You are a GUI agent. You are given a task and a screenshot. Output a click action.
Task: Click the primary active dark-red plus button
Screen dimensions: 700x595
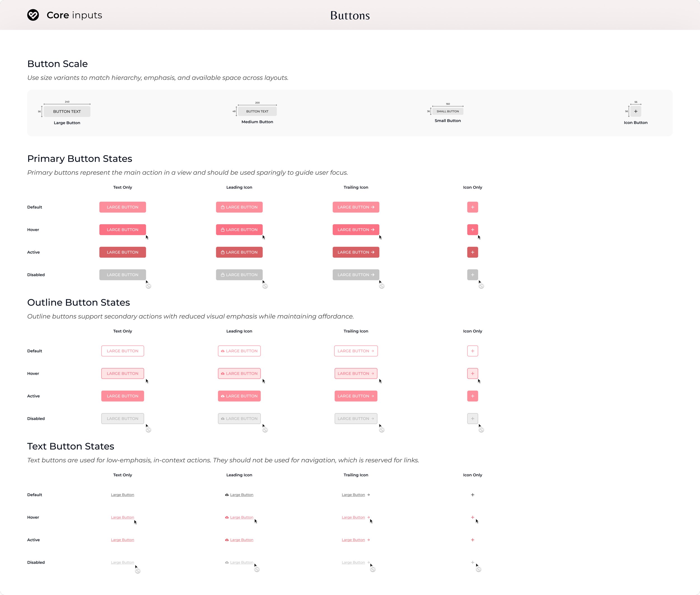pyautogui.click(x=473, y=252)
